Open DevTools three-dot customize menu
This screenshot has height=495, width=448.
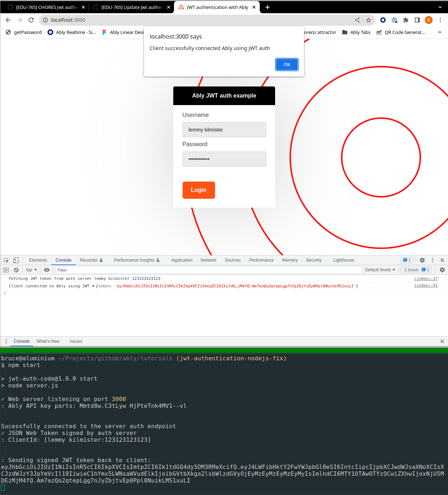click(x=432, y=260)
